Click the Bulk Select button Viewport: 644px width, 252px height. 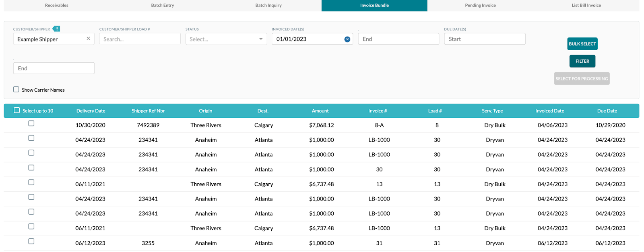point(582,44)
